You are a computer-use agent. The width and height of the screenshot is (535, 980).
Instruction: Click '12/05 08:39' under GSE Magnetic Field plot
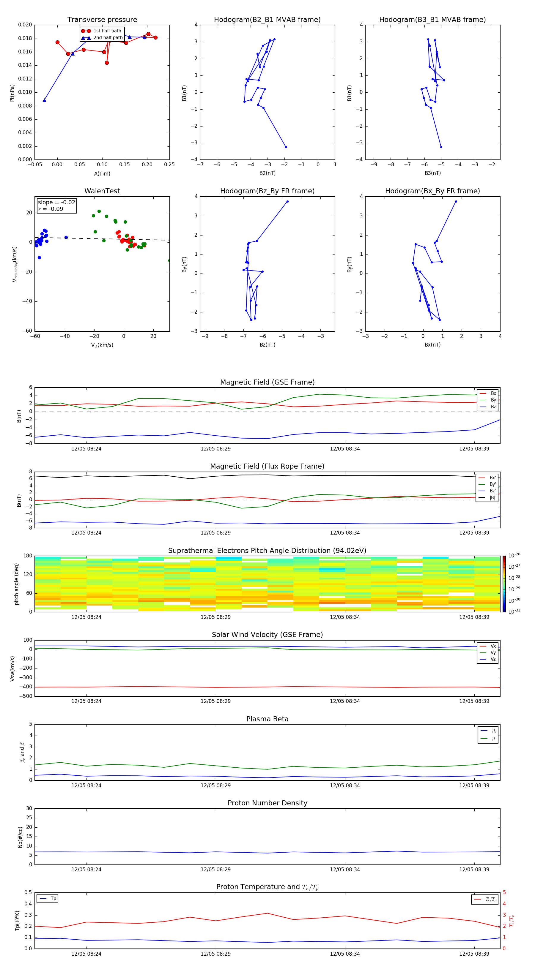tap(474, 449)
